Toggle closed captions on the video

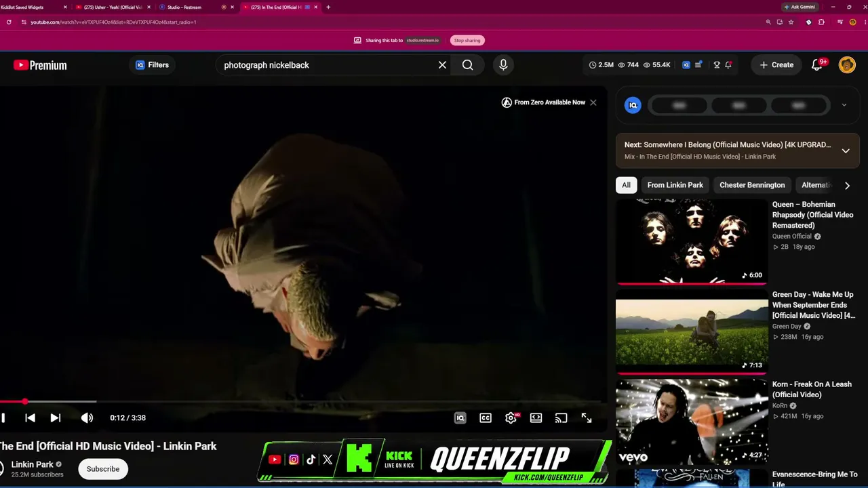(486, 418)
